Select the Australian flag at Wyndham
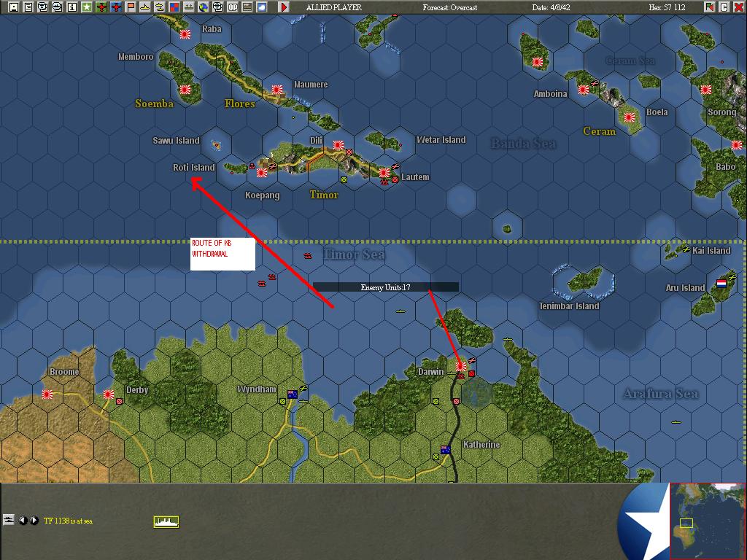 click(293, 394)
